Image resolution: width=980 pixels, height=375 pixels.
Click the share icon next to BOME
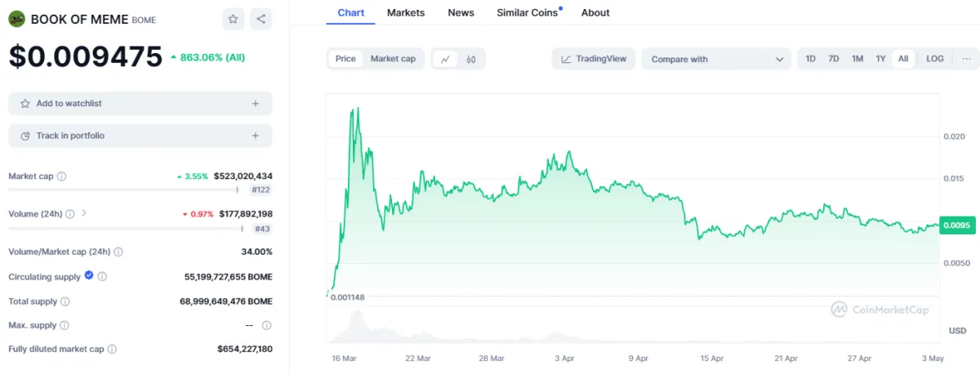tap(261, 19)
